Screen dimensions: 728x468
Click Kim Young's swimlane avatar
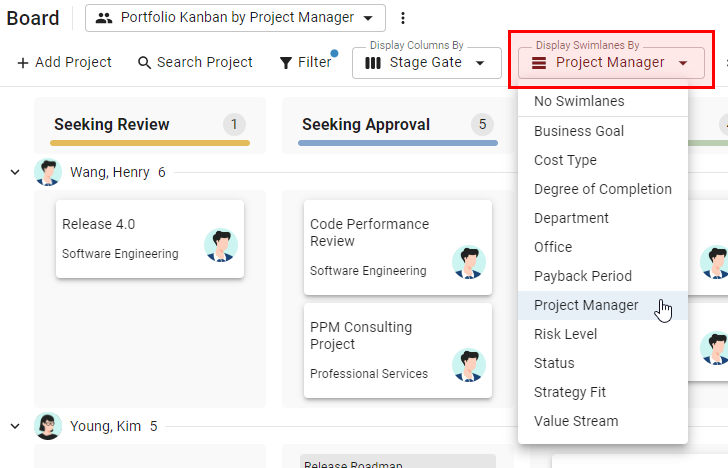click(48, 426)
